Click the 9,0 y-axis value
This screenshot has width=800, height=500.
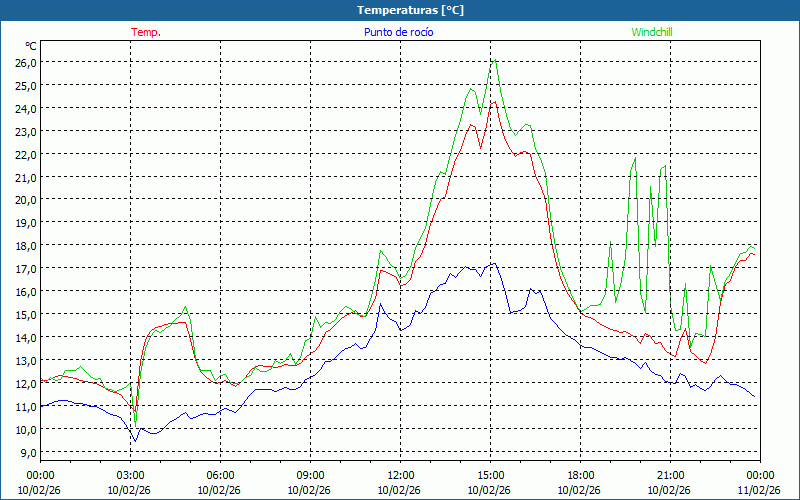pos(27,452)
